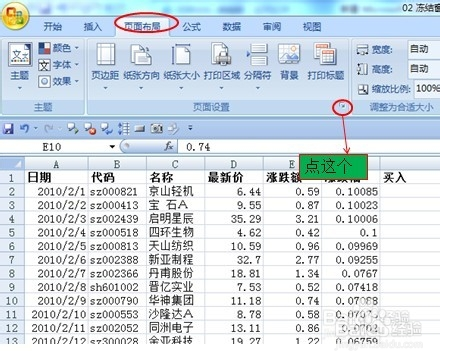The image size is (452, 362).
Task: Select row 10 header
Action: pos(12,301)
